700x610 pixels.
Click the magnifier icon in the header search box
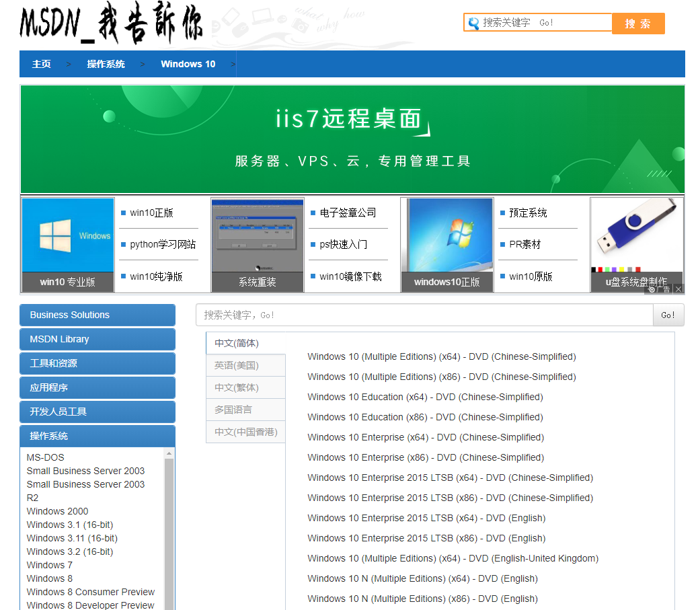[473, 23]
